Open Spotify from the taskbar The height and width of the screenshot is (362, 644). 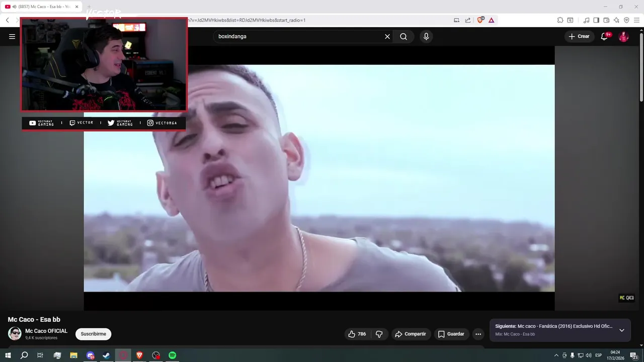(x=172, y=355)
